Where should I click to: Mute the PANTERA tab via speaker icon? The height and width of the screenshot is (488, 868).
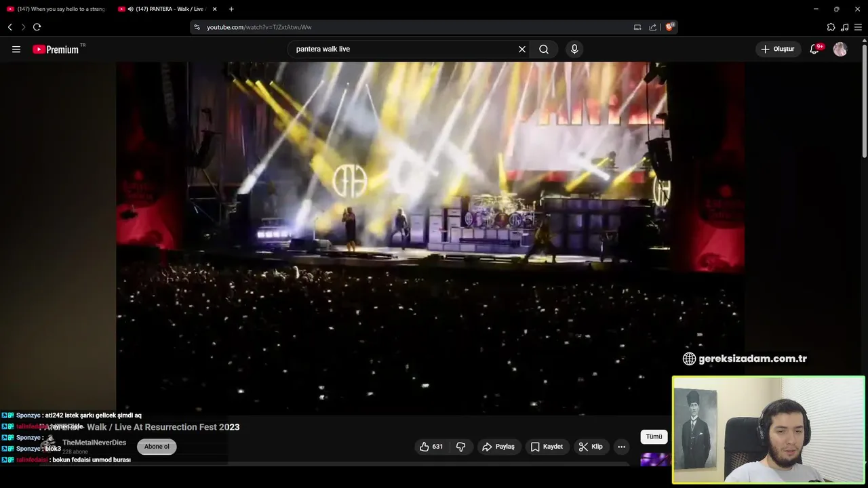tap(130, 9)
